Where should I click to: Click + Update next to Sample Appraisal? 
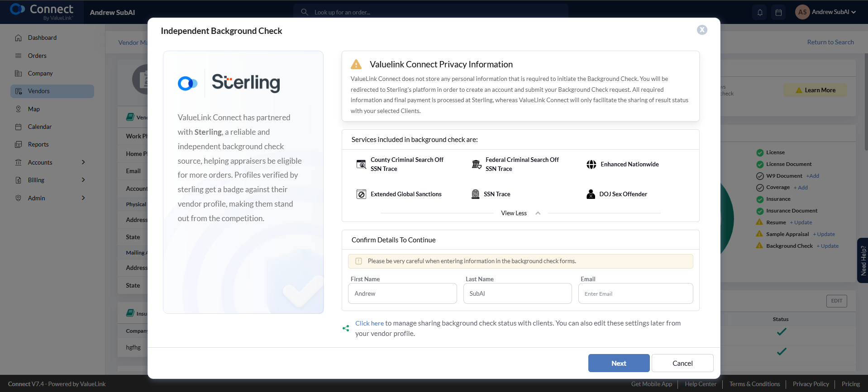click(824, 234)
